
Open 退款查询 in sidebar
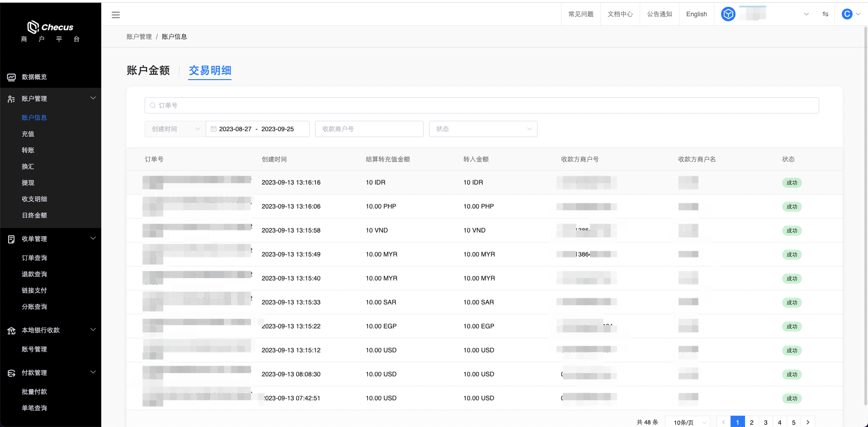coord(34,274)
